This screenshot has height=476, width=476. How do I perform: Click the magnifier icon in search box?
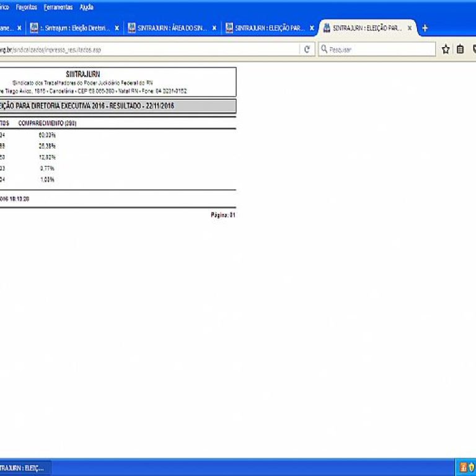click(324, 49)
